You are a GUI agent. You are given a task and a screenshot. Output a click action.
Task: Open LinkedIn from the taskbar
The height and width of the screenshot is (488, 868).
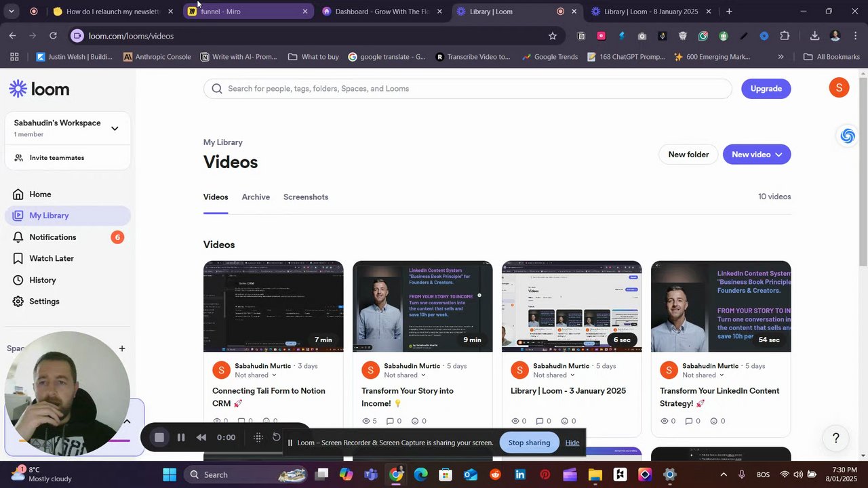pyautogui.click(x=520, y=474)
